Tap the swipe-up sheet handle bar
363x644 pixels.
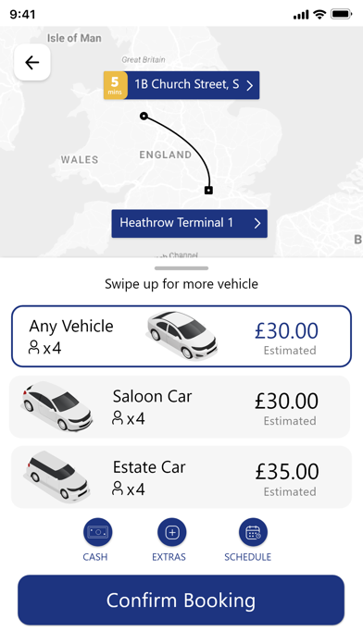(x=181, y=268)
